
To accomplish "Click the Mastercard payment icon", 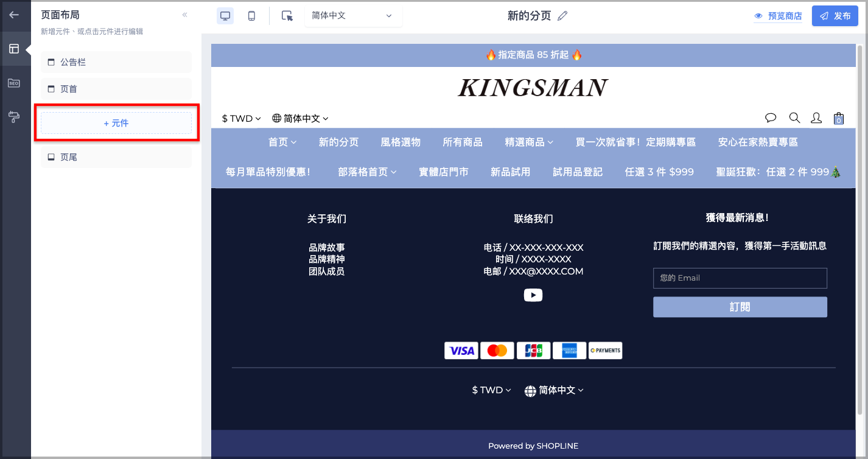I will tap(497, 351).
